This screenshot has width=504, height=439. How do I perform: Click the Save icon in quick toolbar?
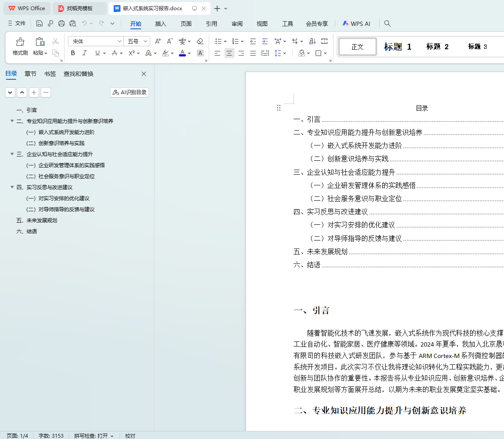39,23
